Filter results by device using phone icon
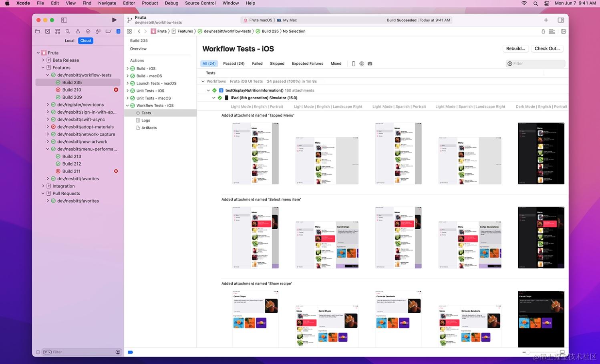Viewport: 600px width, 364px height. 353,64
